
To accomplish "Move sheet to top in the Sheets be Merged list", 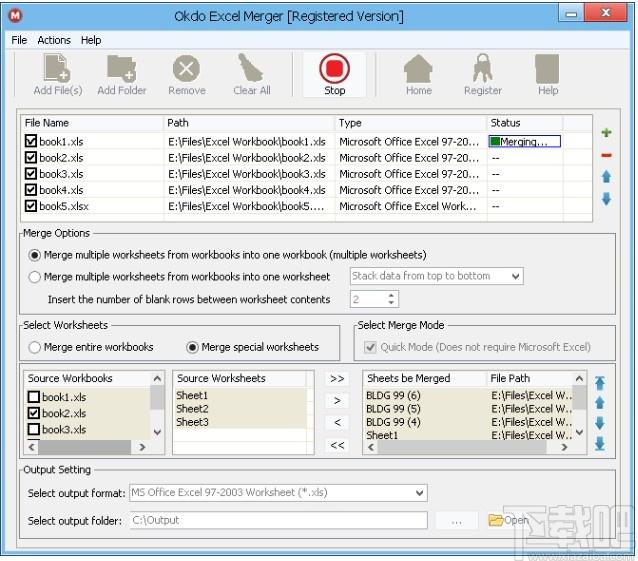I will 600,383.
